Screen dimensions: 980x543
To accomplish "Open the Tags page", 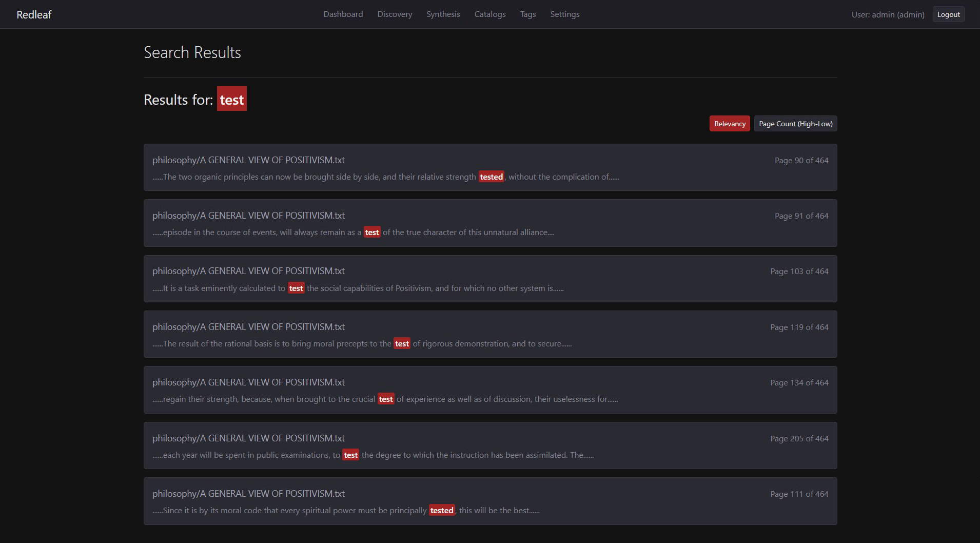I will click(x=527, y=14).
